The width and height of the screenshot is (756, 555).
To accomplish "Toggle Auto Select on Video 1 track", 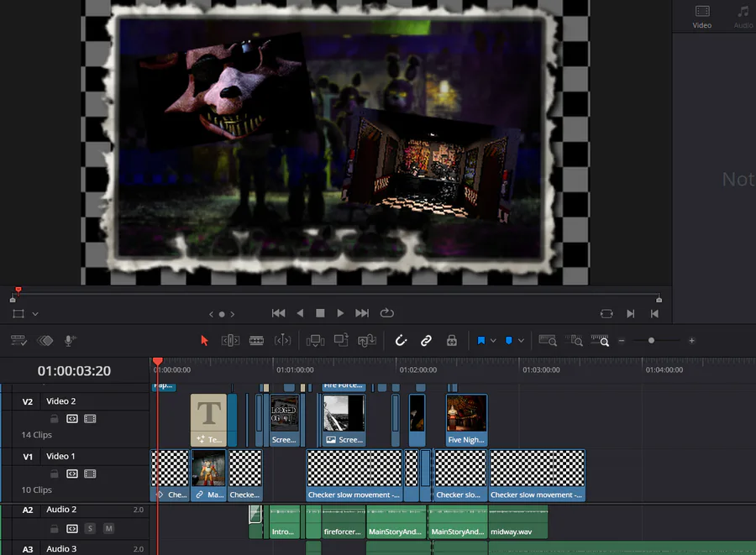I will (72, 474).
